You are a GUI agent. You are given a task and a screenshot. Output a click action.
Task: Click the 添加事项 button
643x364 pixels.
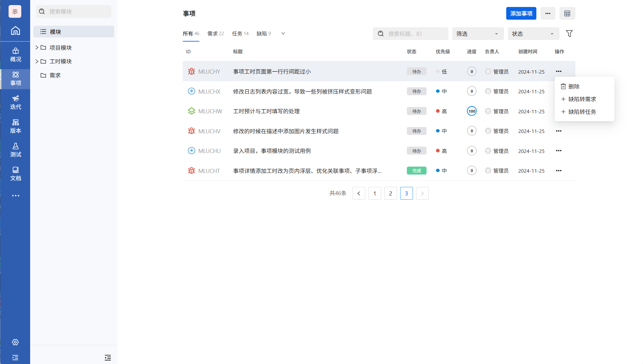tap(521, 13)
